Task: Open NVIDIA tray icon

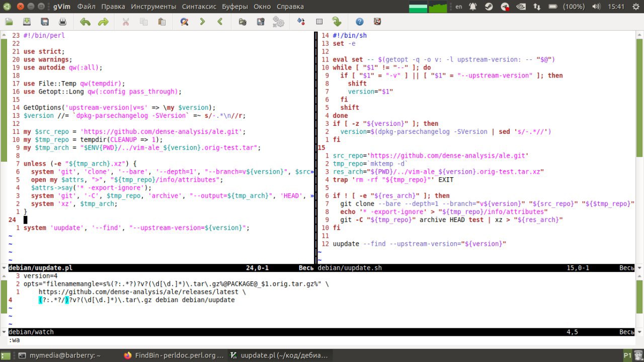Action: click(x=521, y=7)
